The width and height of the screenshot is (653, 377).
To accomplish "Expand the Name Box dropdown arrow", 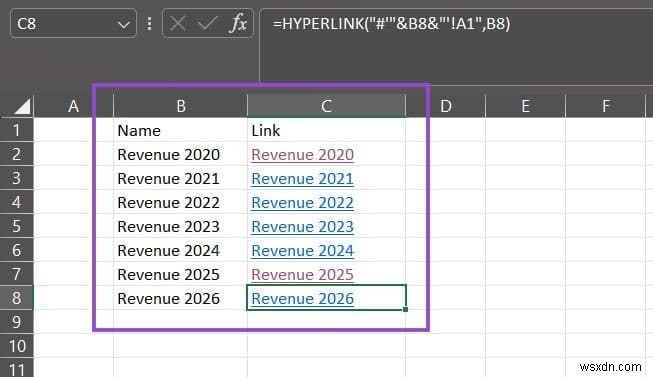I will tap(123, 25).
